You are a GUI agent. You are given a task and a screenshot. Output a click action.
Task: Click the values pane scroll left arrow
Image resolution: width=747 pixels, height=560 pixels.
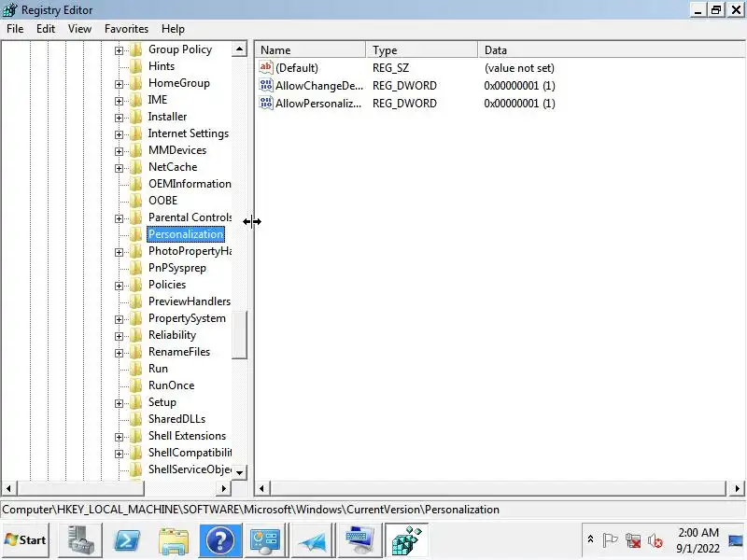tap(261, 488)
